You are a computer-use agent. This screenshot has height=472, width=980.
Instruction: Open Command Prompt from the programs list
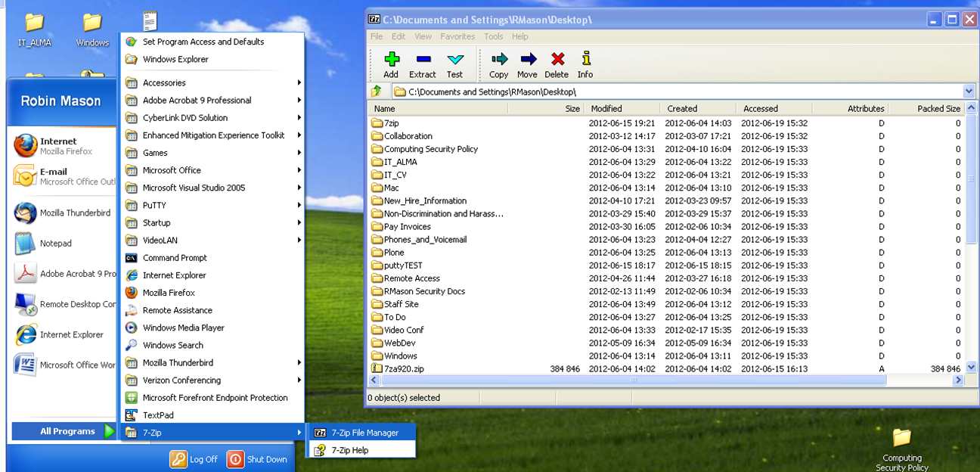pyautogui.click(x=175, y=258)
